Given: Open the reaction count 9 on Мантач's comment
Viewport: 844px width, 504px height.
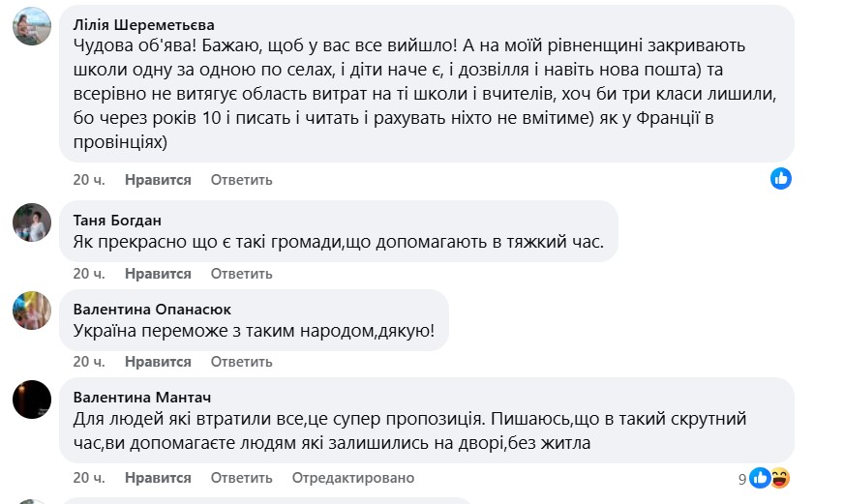Looking at the screenshot, I should [x=742, y=478].
